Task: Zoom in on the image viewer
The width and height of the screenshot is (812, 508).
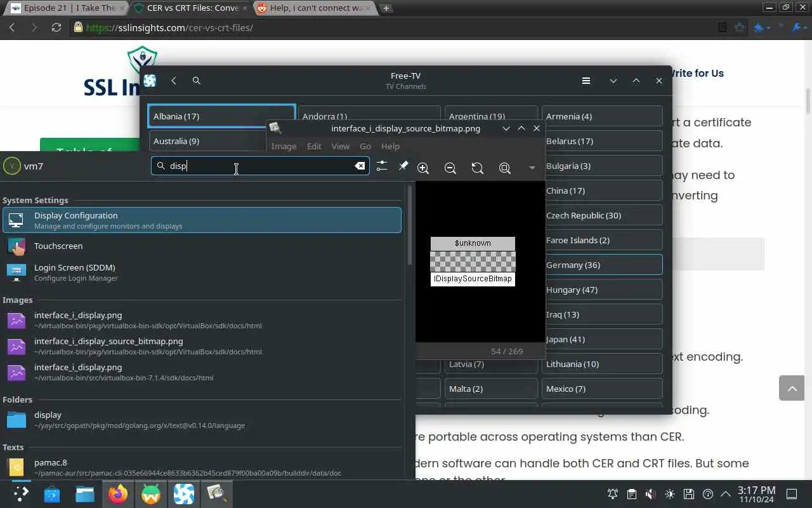Action: [423, 168]
